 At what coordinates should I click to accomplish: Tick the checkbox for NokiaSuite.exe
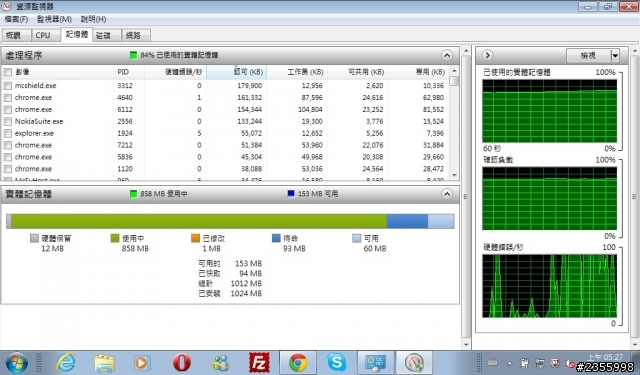8,121
